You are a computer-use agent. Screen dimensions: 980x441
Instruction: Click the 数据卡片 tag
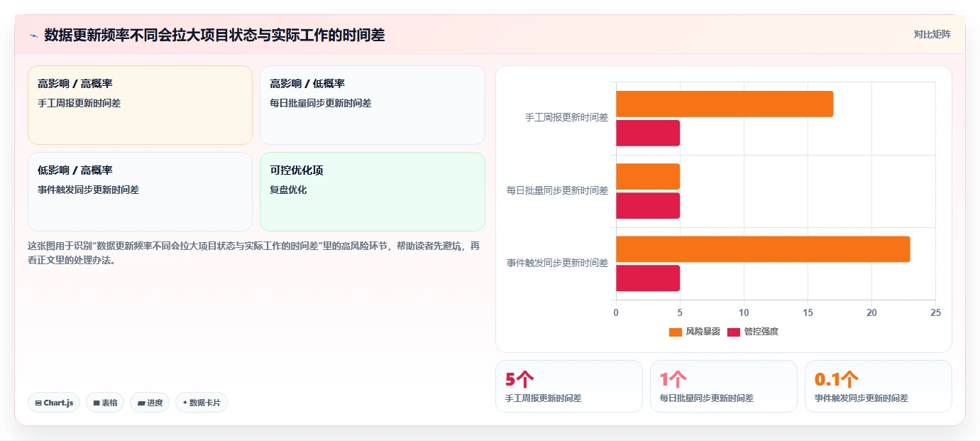(x=202, y=403)
